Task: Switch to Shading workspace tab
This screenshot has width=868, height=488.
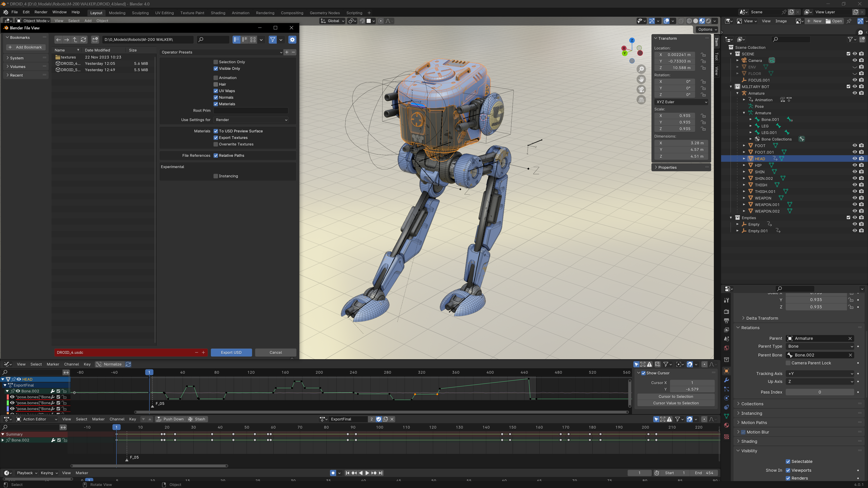Action: click(x=218, y=13)
